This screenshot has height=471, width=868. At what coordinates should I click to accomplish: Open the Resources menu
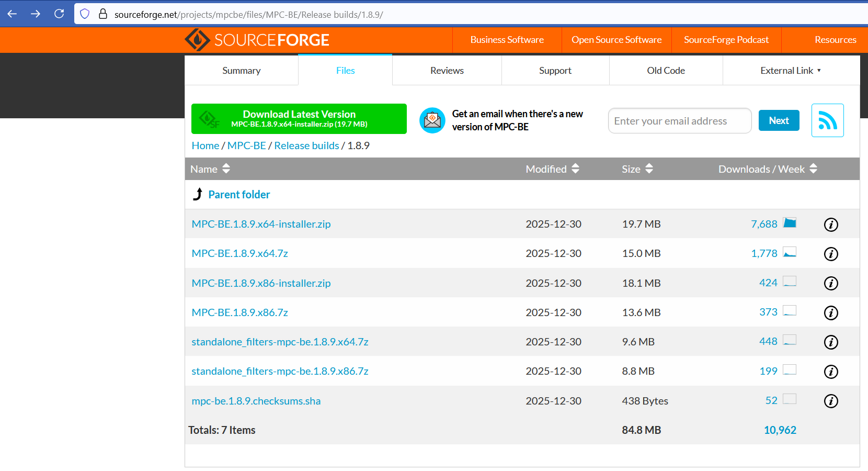(836, 40)
